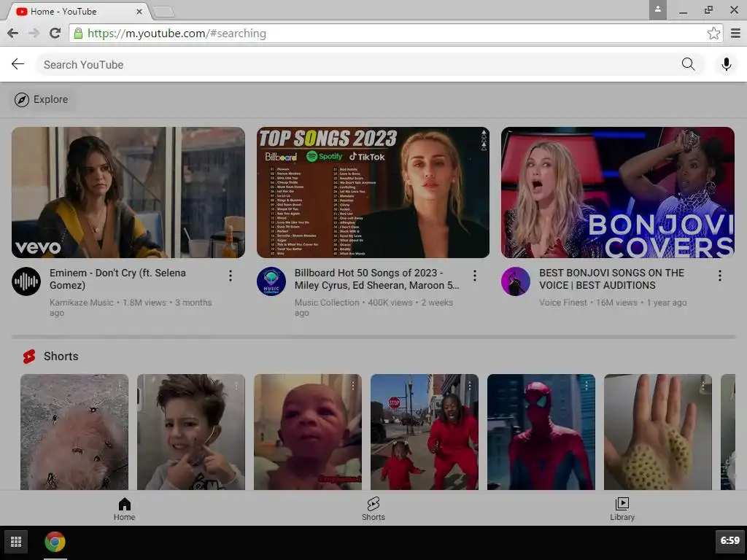Viewport: 747px width, 560px height.
Task: Open the Short showing a baby's face
Action: click(x=308, y=432)
